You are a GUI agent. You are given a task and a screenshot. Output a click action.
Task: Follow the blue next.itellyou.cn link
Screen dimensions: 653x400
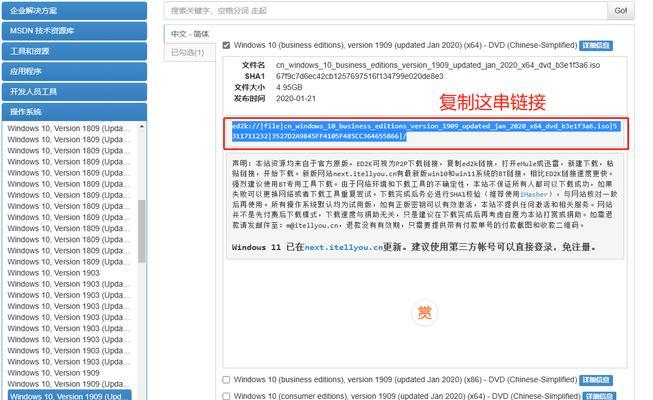344,248
